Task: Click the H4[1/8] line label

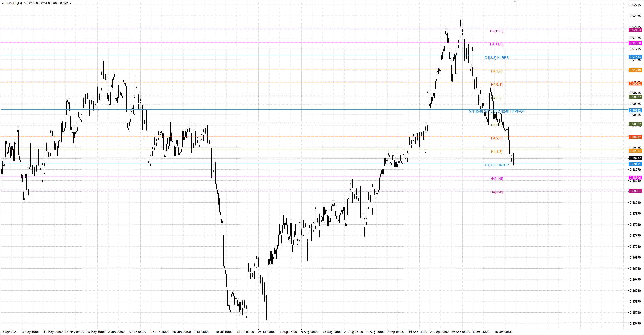Action: click(496, 152)
